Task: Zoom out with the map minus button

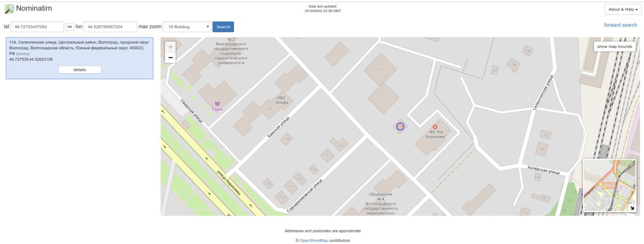Action: coord(171,57)
